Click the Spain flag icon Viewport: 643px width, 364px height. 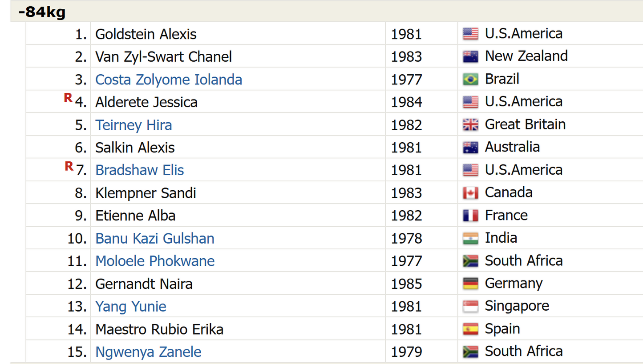[x=470, y=329]
